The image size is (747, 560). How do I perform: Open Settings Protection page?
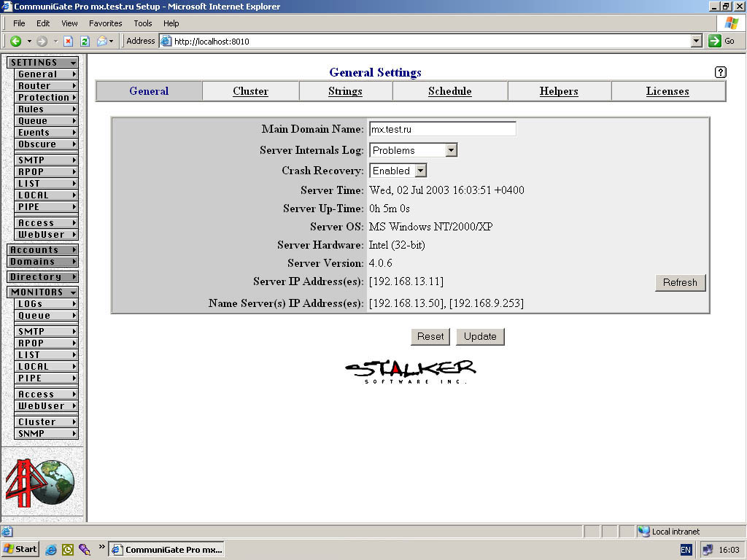coord(46,97)
